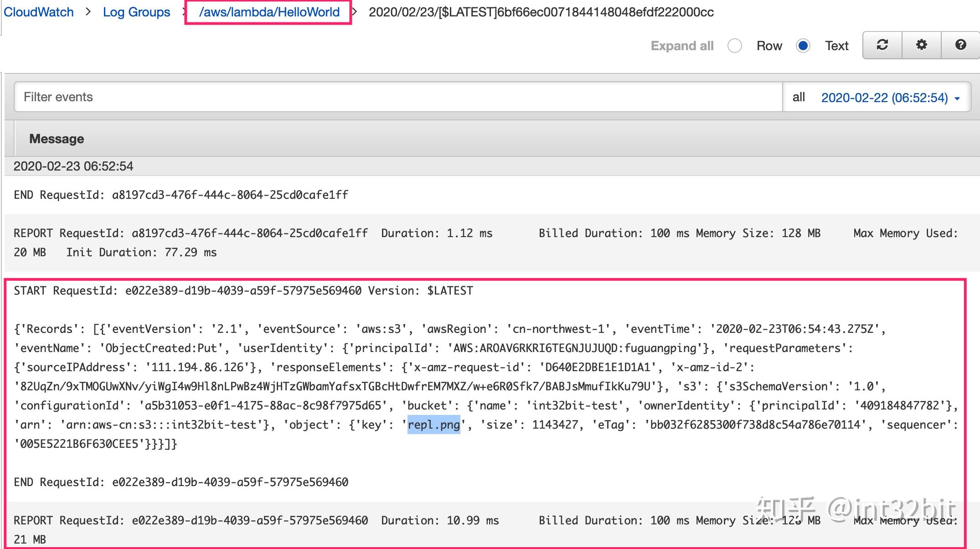Click the refresh icon
This screenshot has height=549, width=980.
pos(882,45)
